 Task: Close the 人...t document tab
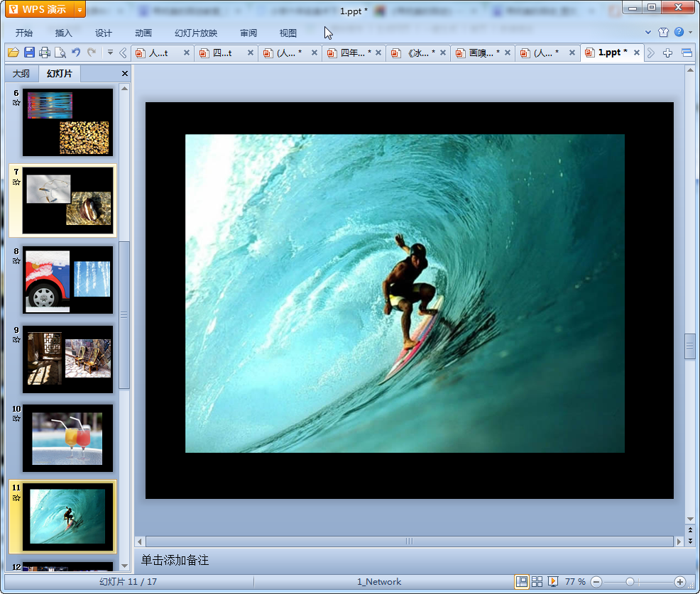tap(187, 53)
